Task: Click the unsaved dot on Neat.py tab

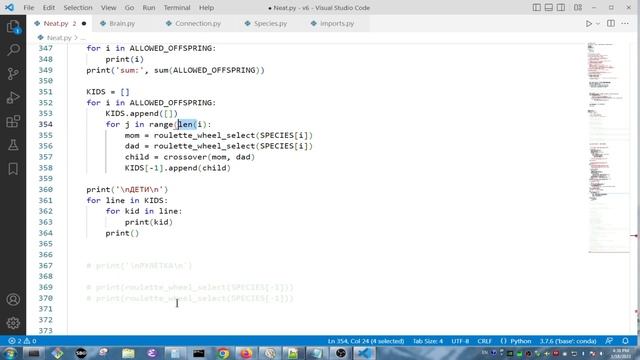Action: 84,24
